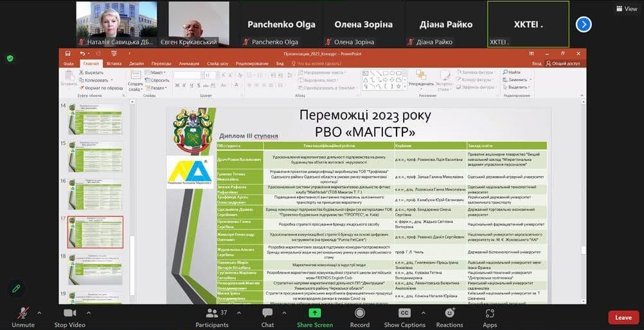The height and width of the screenshot is (330, 644).
Task: Expand the Participants options arrow
Action: click(x=236, y=313)
